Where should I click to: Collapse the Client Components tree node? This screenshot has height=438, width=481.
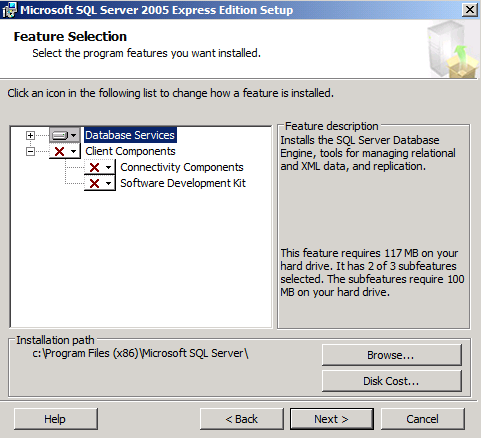(x=30, y=152)
